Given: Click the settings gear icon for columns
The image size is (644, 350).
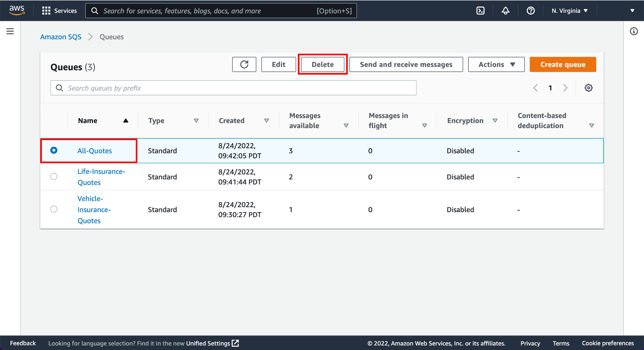Looking at the screenshot, I should (588, 88).
